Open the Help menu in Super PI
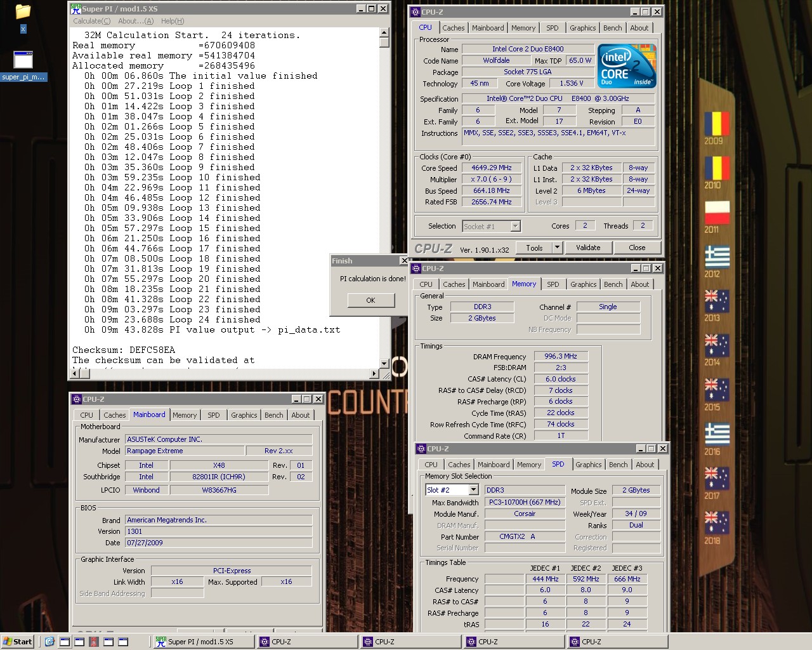812x650 pixels. click(x=173, y=21)
